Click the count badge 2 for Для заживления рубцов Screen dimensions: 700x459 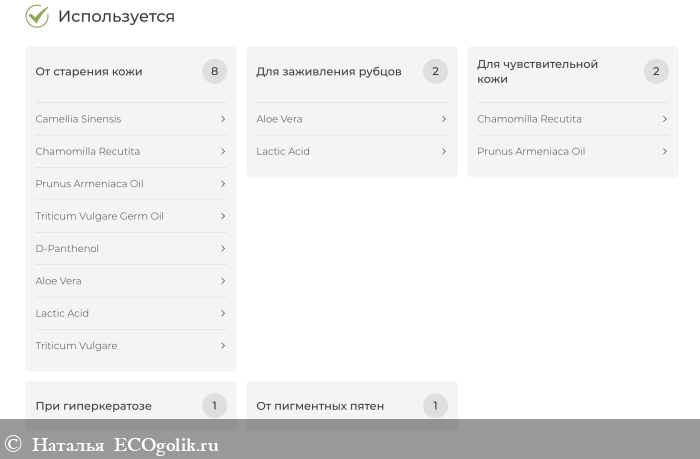pyautogui.click(x=435, y=71)
